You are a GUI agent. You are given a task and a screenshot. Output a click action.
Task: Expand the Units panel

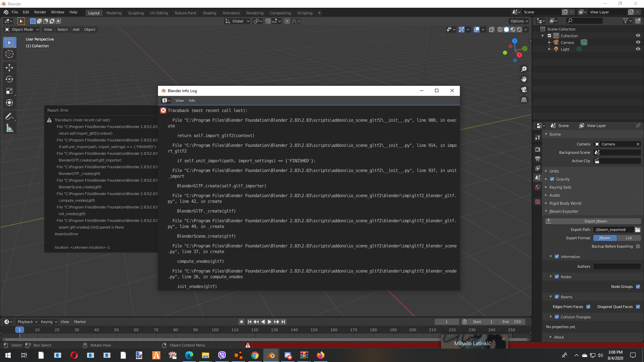coord(554,171)
